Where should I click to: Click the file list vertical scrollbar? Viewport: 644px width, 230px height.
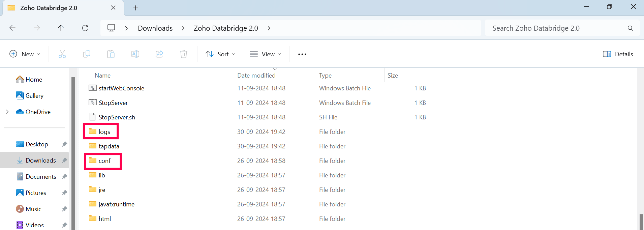pos(641,222)
